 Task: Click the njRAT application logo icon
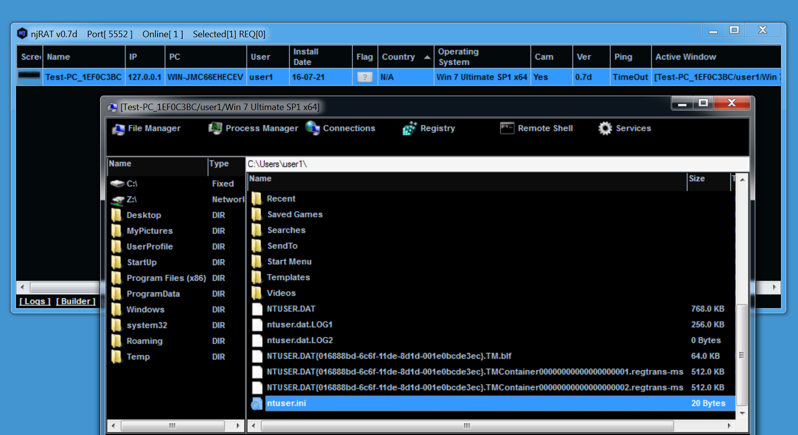click(22, 34)
